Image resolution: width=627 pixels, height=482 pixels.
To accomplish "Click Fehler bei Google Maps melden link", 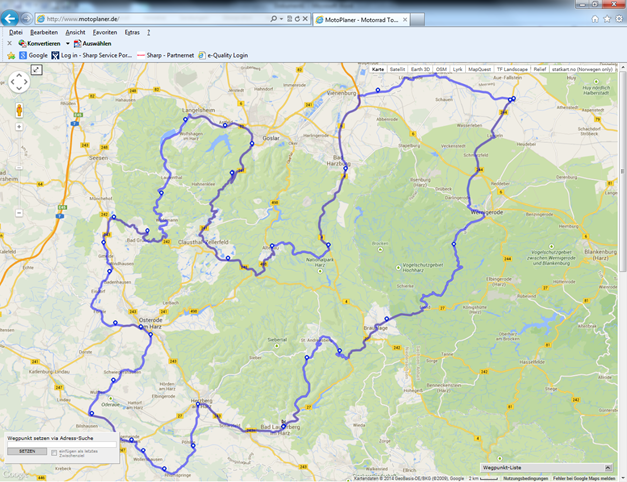I will pos(584,478).
